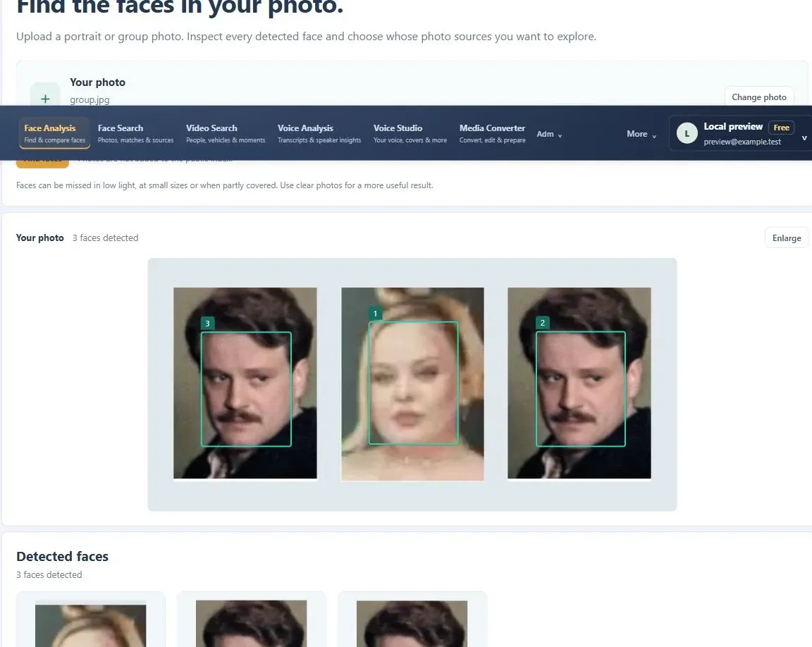
Task: Click the Detected faces heading
Action: point(62,556)
